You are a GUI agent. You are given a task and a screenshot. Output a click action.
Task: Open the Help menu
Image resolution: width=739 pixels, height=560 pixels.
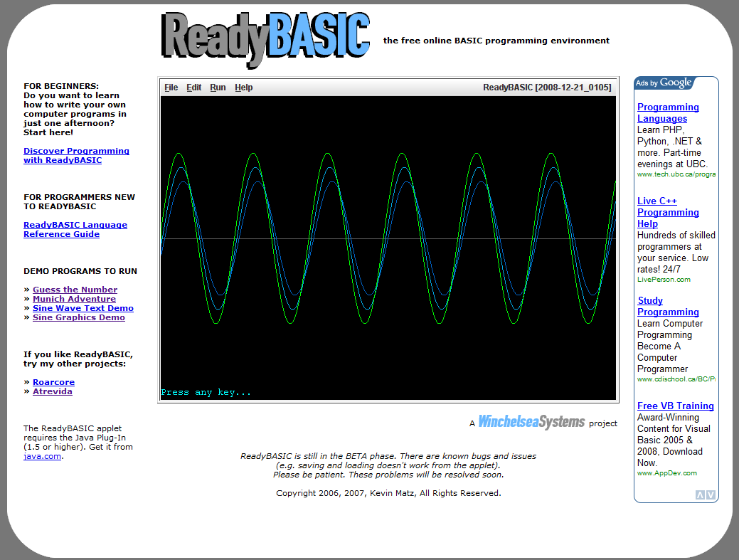click(244, 88)
